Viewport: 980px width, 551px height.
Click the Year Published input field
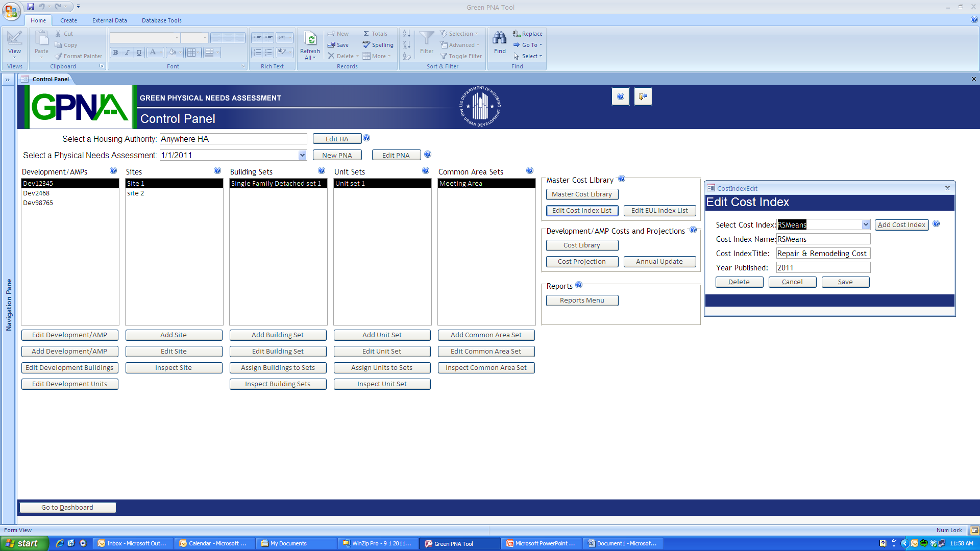(823, 268)
